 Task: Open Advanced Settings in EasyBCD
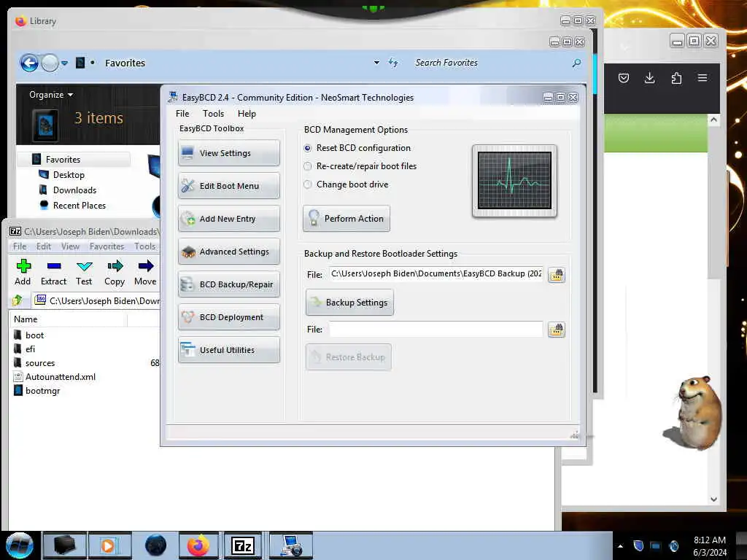pyautogui.click(x=228, y=252)
